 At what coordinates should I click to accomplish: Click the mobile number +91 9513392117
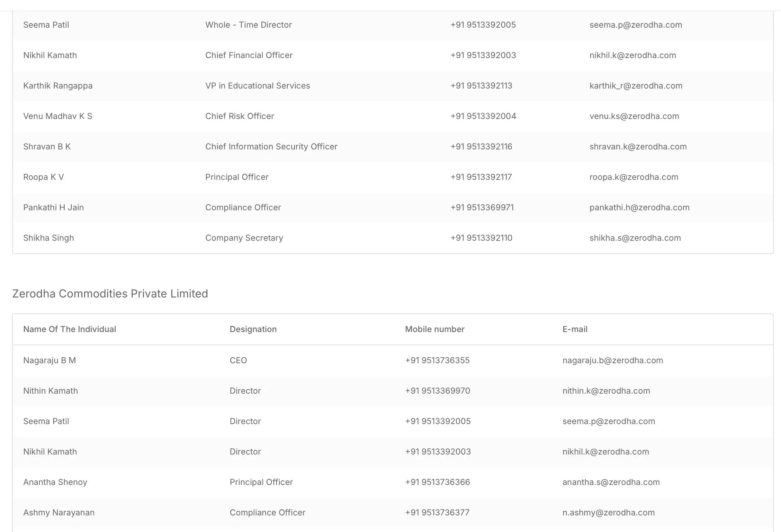pos(481,177)
